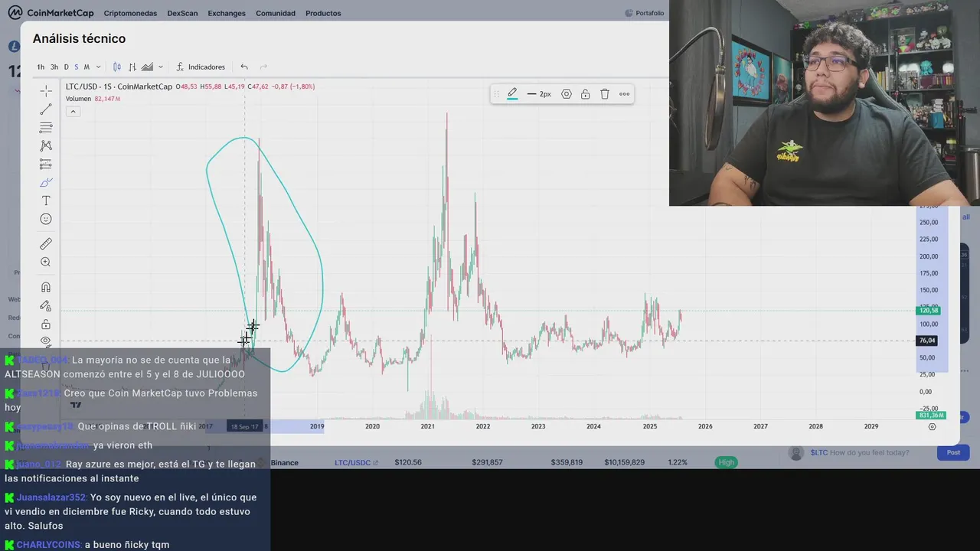Delete the selected drawing with trash icon
980x551 pixels.
coord(604,94)
